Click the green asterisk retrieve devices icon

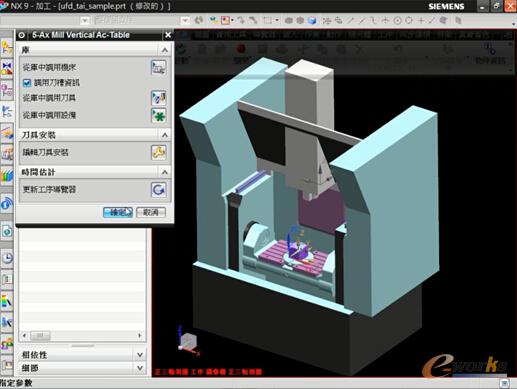point(158,116)
